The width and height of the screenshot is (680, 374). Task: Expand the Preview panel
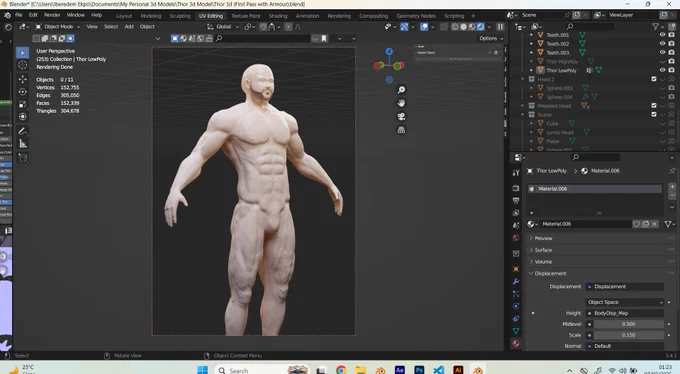coord(543,238)
